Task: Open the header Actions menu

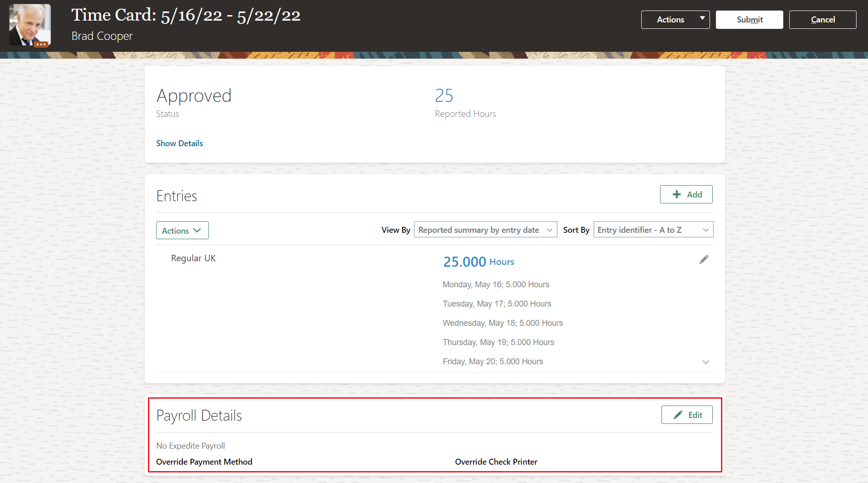Action: (670, 19)
